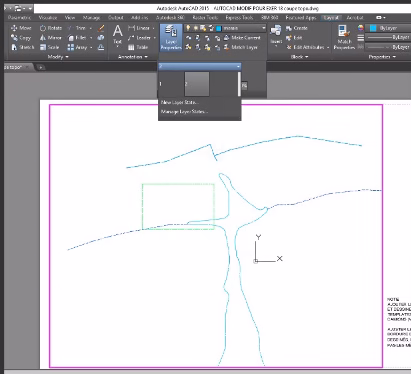The width and height of the screenshot is (412, 374).
Task: Expand the Modify panel
Action: 58,57
